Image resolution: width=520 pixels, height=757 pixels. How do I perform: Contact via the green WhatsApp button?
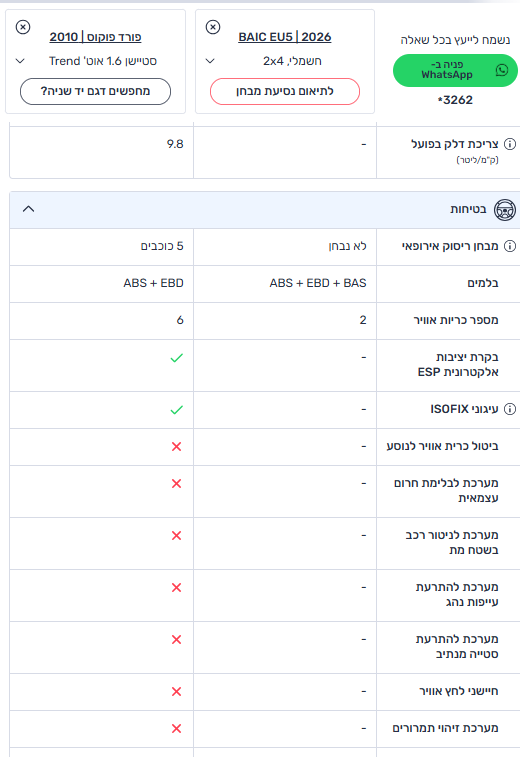[455, 70]
